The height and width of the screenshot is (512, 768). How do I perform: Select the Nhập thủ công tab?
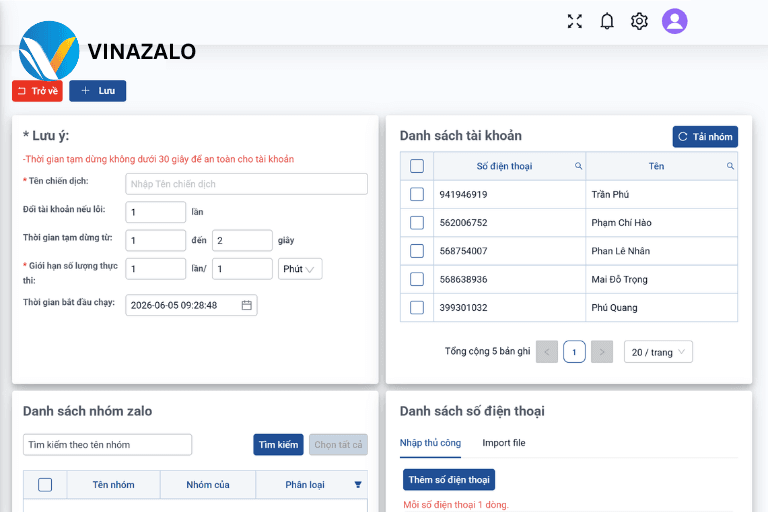pos(430,443)
